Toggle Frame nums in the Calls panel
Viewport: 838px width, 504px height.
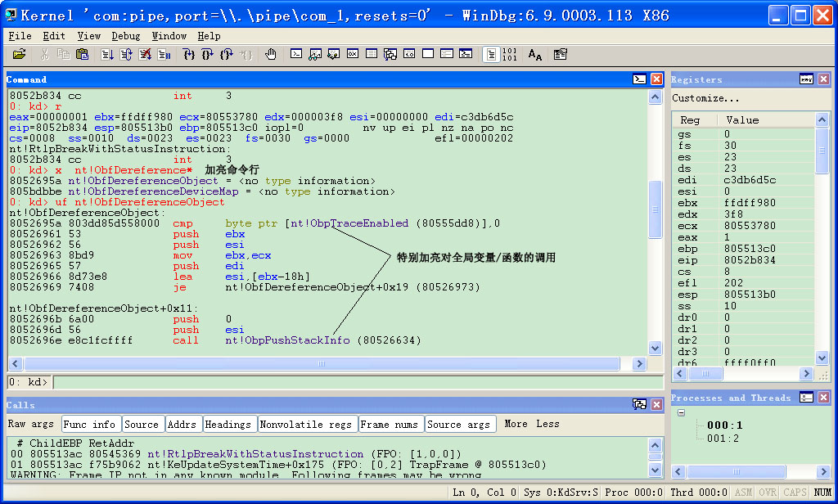[391, 425]
